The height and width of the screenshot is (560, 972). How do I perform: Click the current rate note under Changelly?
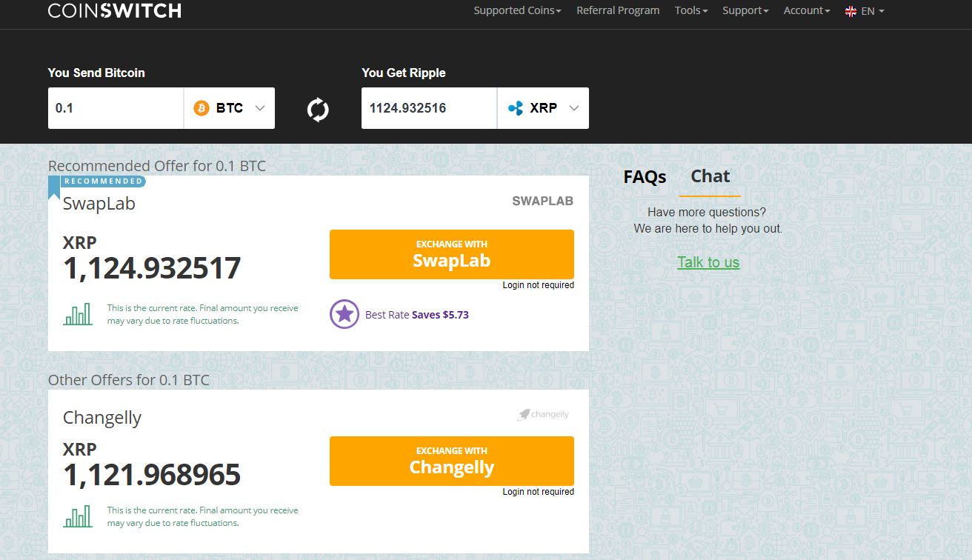(x=203, y=516)
